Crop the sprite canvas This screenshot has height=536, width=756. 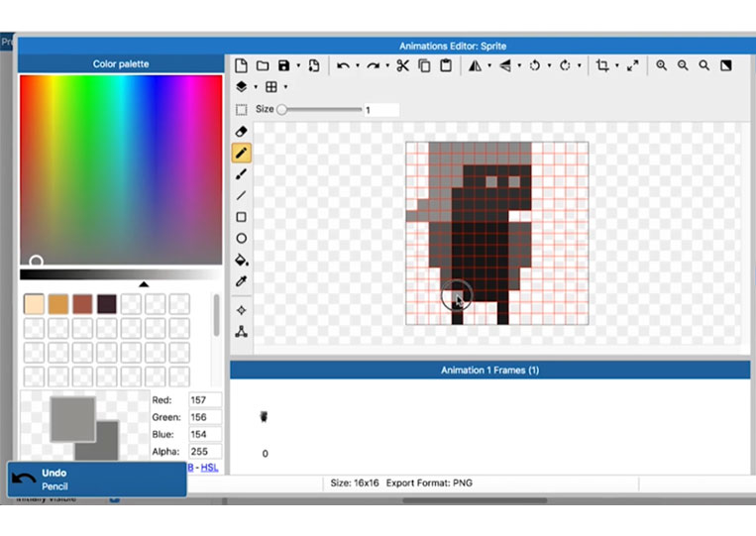point(602,65)
